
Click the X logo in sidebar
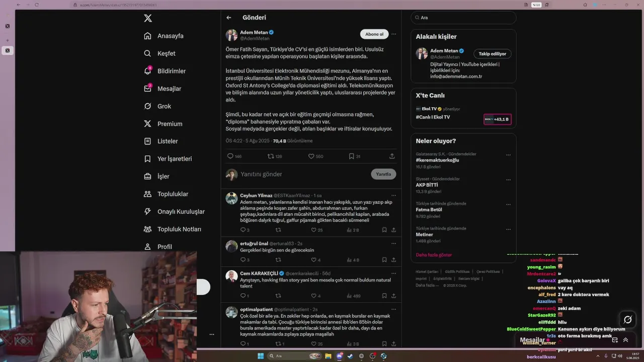coord(148,18)
